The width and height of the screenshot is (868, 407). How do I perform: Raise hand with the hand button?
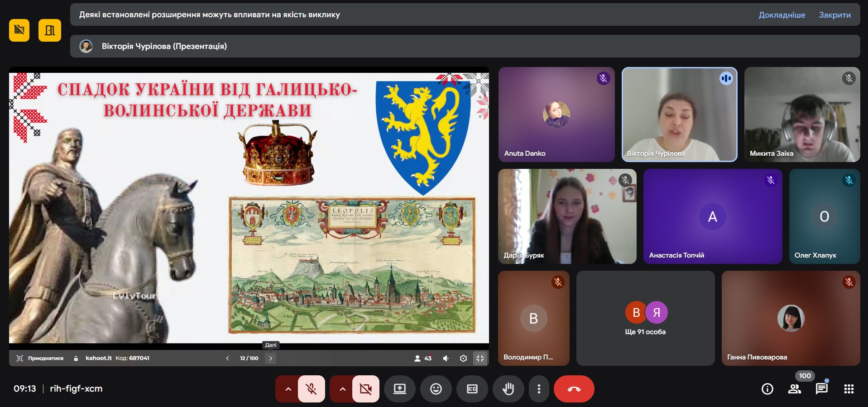pos(508,389)
